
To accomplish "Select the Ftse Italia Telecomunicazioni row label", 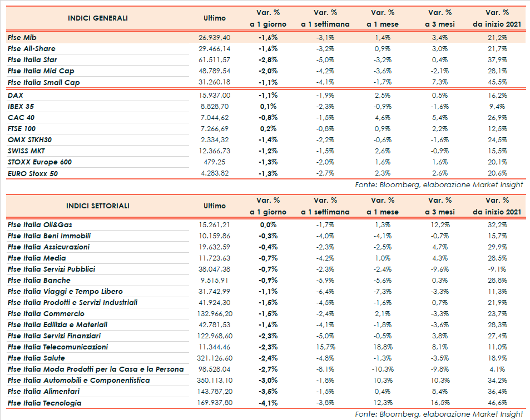I will click(x=58, y=347).
